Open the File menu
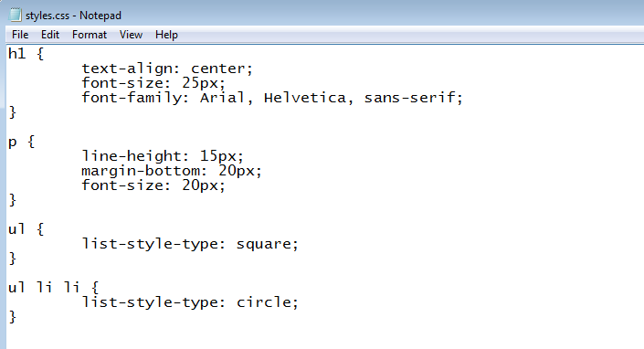Screen dimensions: 644x349 20,35
